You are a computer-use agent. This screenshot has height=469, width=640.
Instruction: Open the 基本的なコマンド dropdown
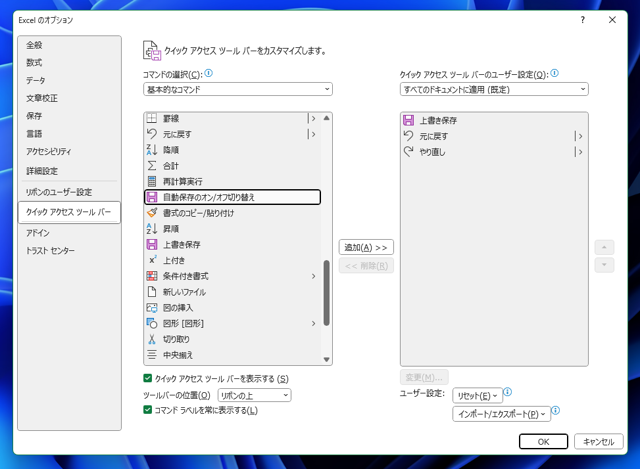pos(238,89)
